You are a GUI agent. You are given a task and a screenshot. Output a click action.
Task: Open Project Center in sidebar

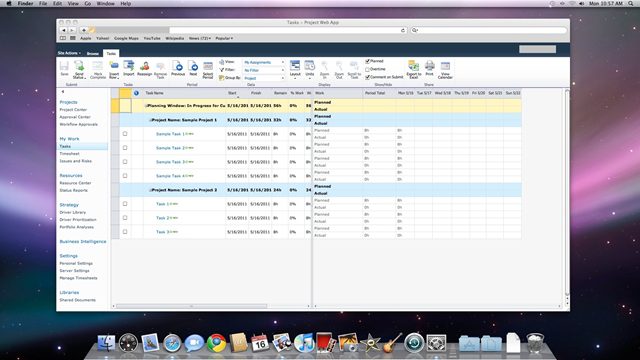[x=73, y=109]
